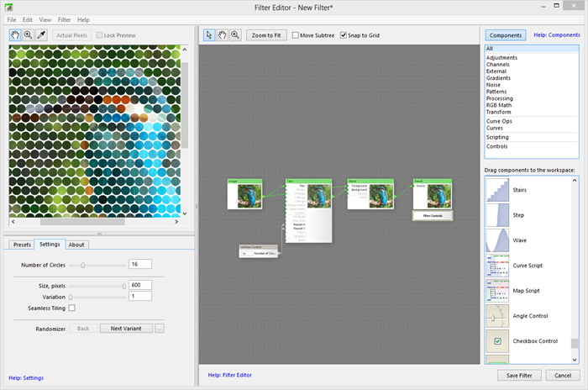
Task: Pick the eyedropper tool
Action: pos(41,35)
